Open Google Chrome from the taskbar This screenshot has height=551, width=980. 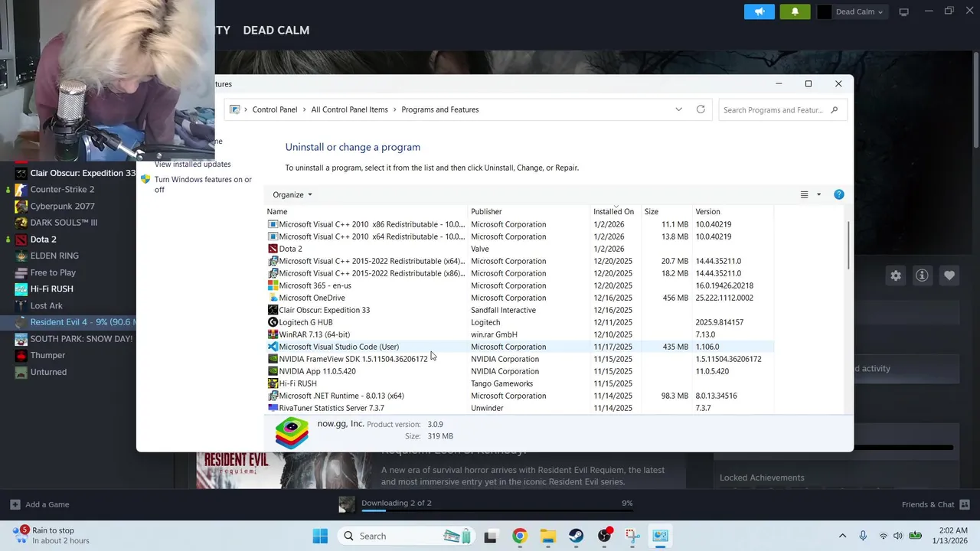(520, 536)
